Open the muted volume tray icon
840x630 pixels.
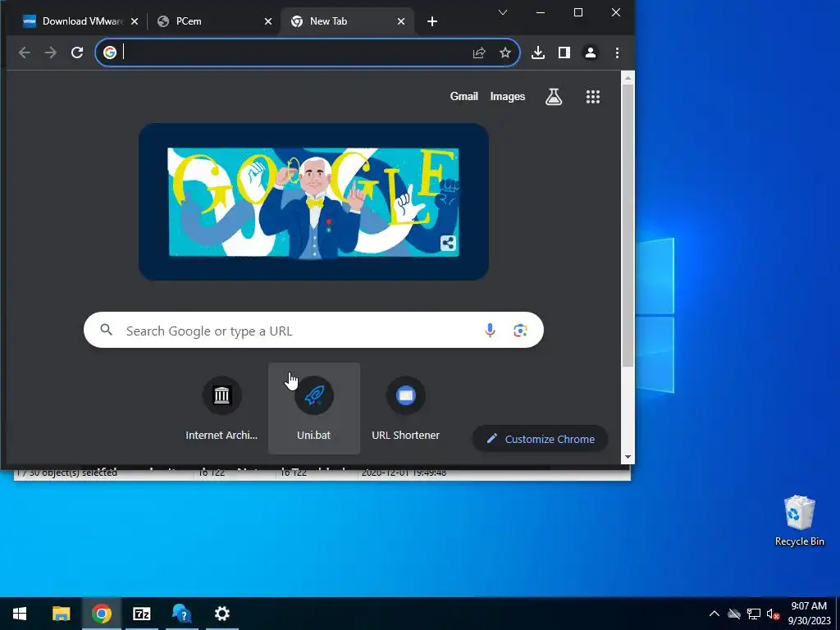point(773,614)
